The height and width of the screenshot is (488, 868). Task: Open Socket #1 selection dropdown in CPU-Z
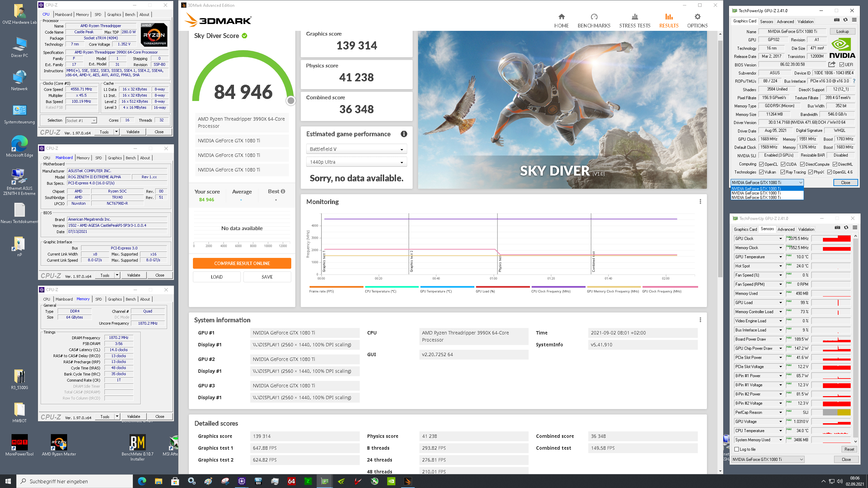tap(81, 120)
